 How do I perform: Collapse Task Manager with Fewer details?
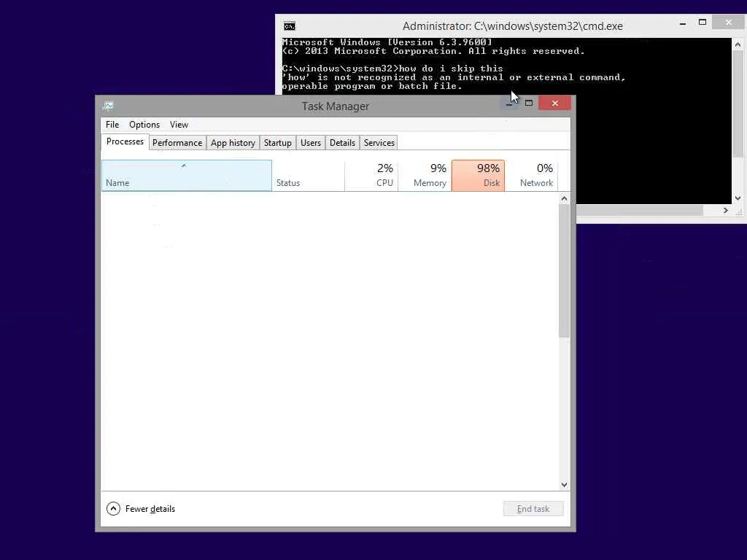(141, 509)
